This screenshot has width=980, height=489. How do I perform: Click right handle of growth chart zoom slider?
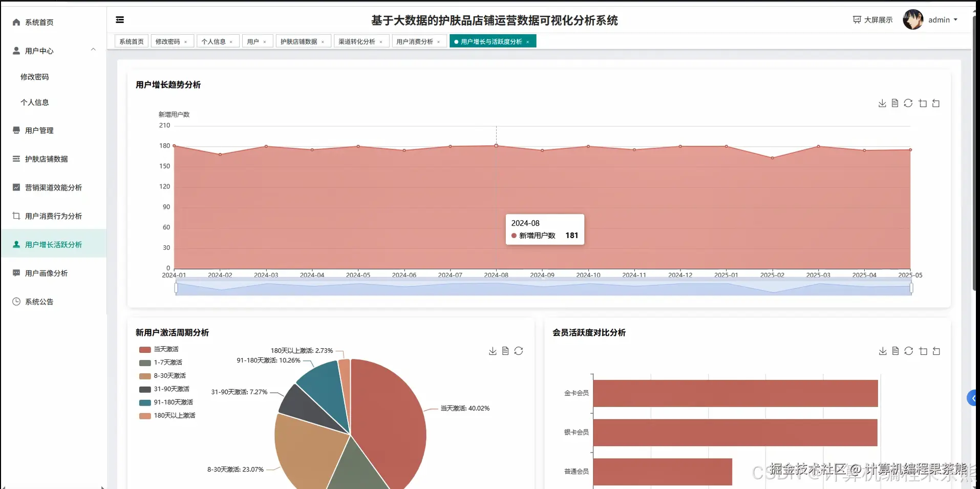911,288
